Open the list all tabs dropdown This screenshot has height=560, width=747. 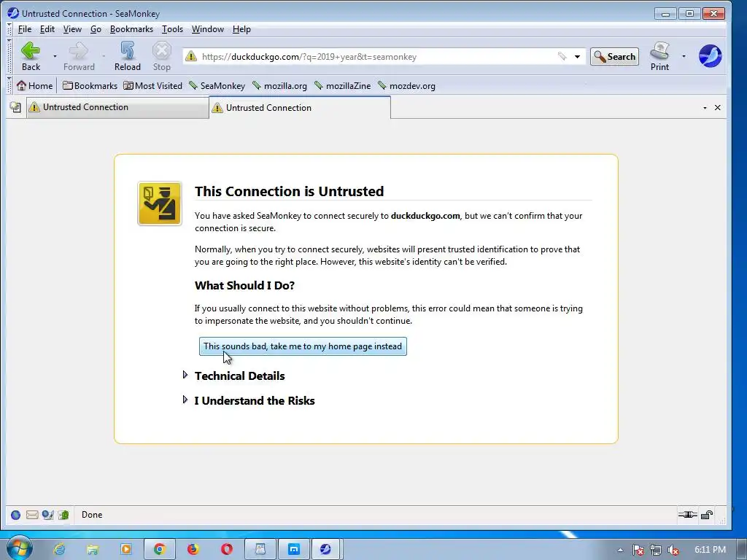pos(705,108)
